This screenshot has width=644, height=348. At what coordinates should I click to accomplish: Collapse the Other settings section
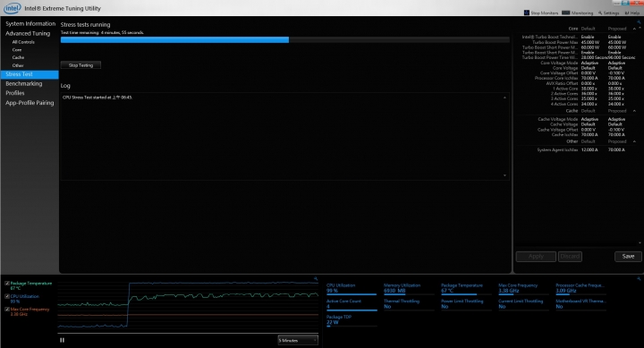click(x=634, y=141)
